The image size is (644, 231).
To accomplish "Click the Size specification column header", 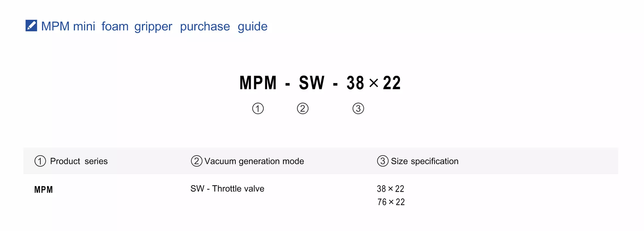I will [424, 161].
